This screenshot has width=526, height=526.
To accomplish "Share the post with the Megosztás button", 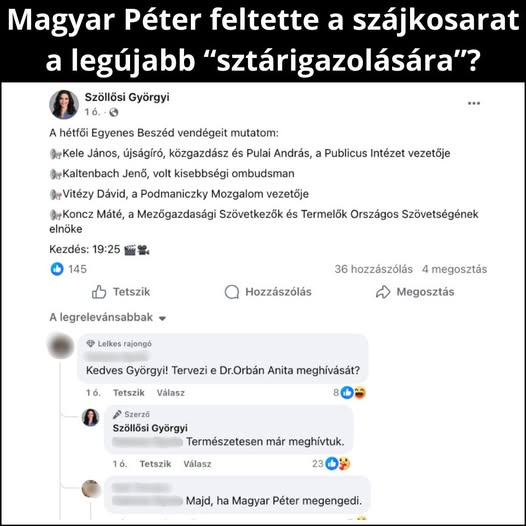I will click(x=415, y=292).
